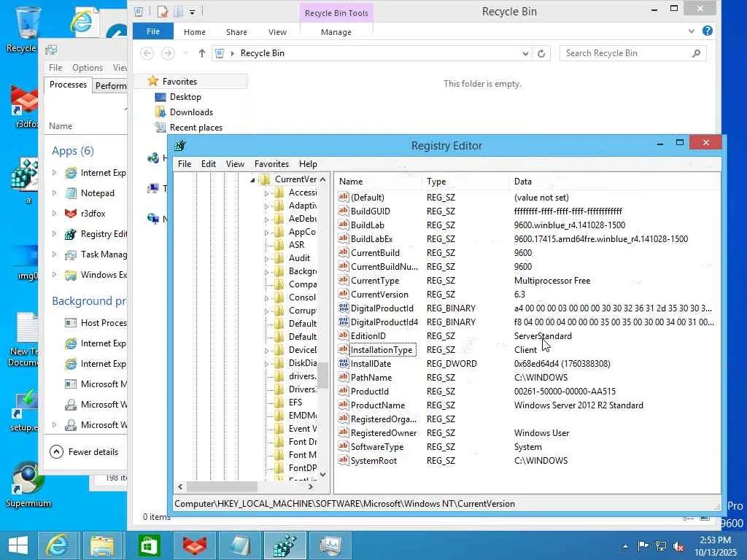Image resolution: width=747 pixels, height=560 pixels.
Task: Open the View menu in Registry Editor
Action: 235,164
